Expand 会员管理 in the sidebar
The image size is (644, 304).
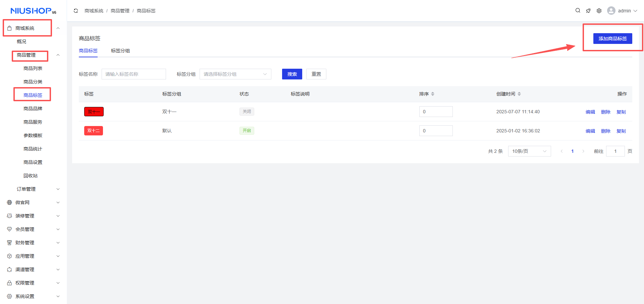tap(25, 229)
